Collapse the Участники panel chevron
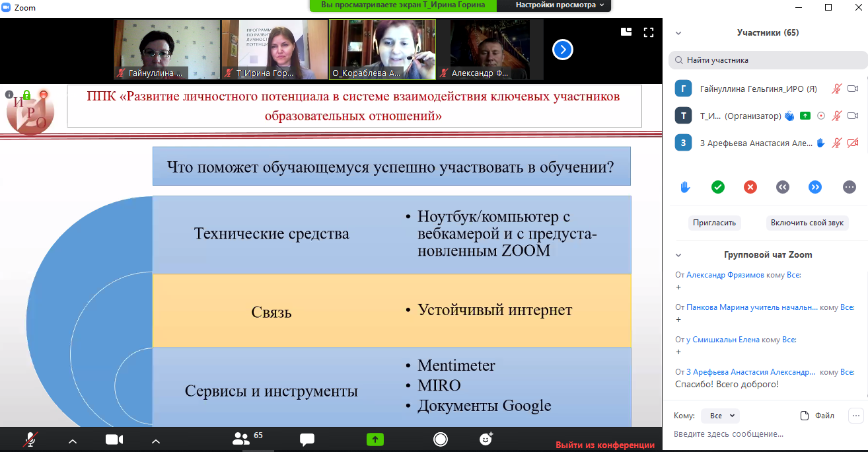The height and width of the screenshot is (452, 868). [x=678, y=33]
